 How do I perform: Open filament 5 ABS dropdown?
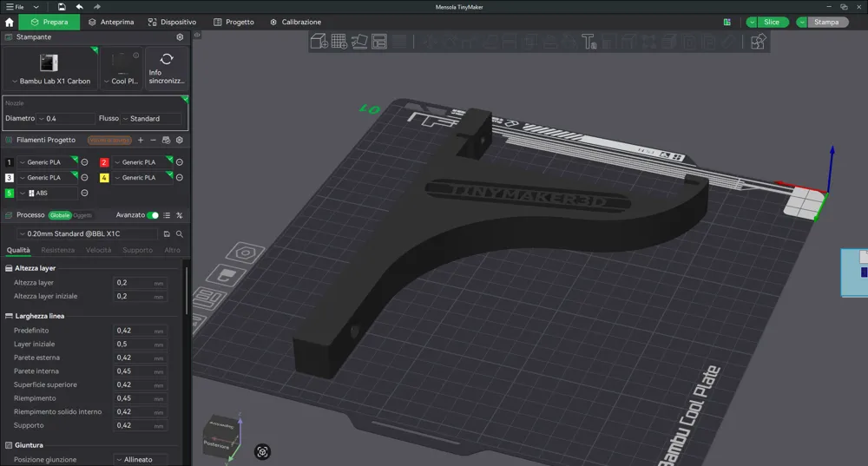[47, 194]
